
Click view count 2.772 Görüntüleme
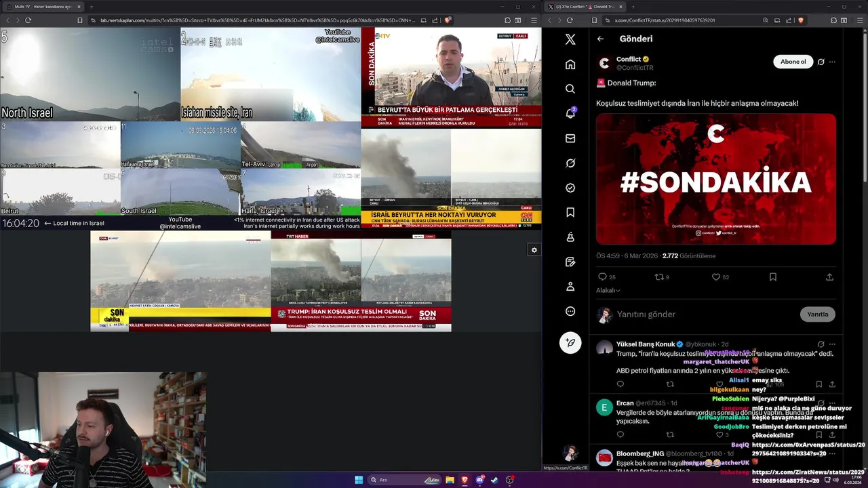(x=689, y=256)
